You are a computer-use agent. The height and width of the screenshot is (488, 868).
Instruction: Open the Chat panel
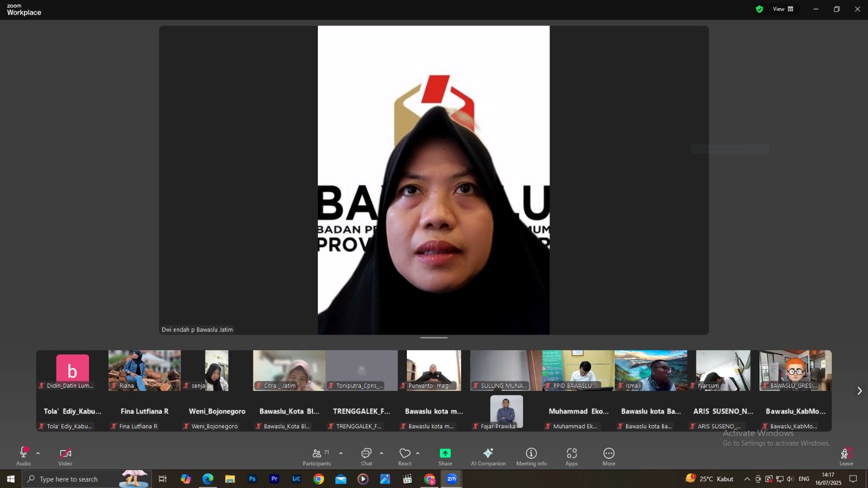point(367,456)
